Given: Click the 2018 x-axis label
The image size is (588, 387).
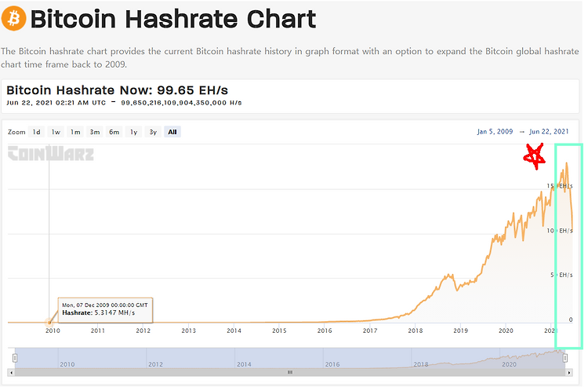Looking at the screenshot, I should click(416, 330).
